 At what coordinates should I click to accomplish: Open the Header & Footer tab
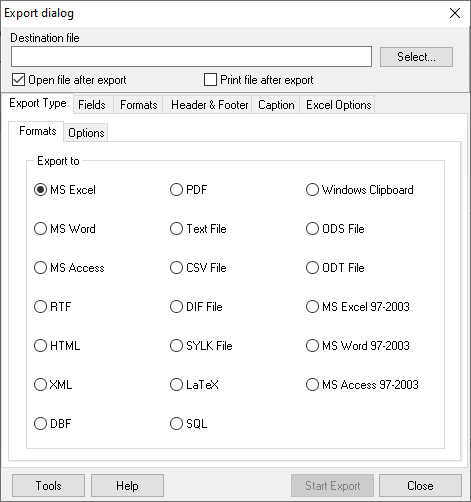[x=209, y=105]
